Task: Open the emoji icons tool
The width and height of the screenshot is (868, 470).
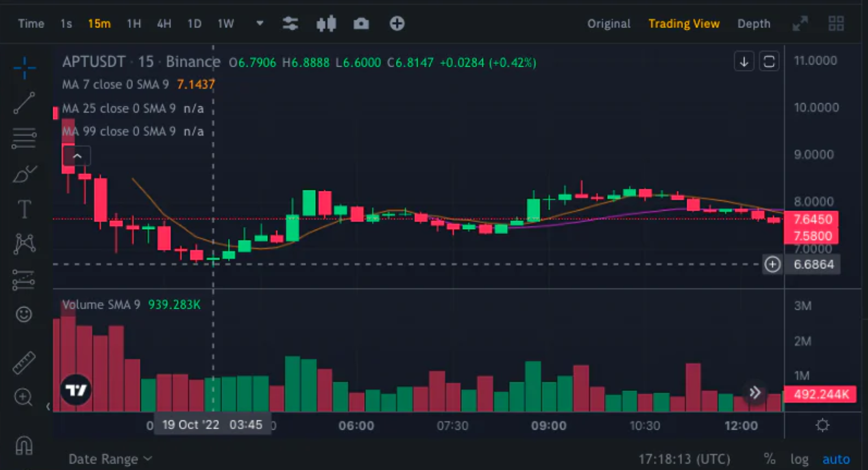Action: pos(24,314)
